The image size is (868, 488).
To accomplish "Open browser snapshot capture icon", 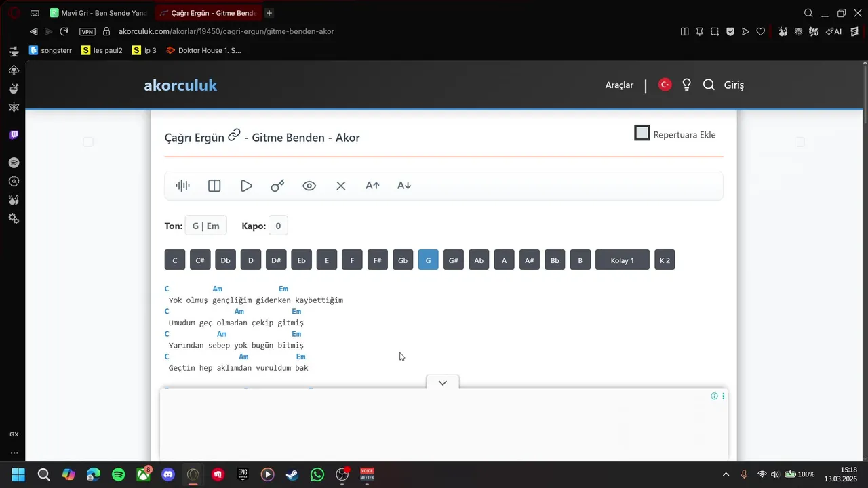I will pos(715,31).
